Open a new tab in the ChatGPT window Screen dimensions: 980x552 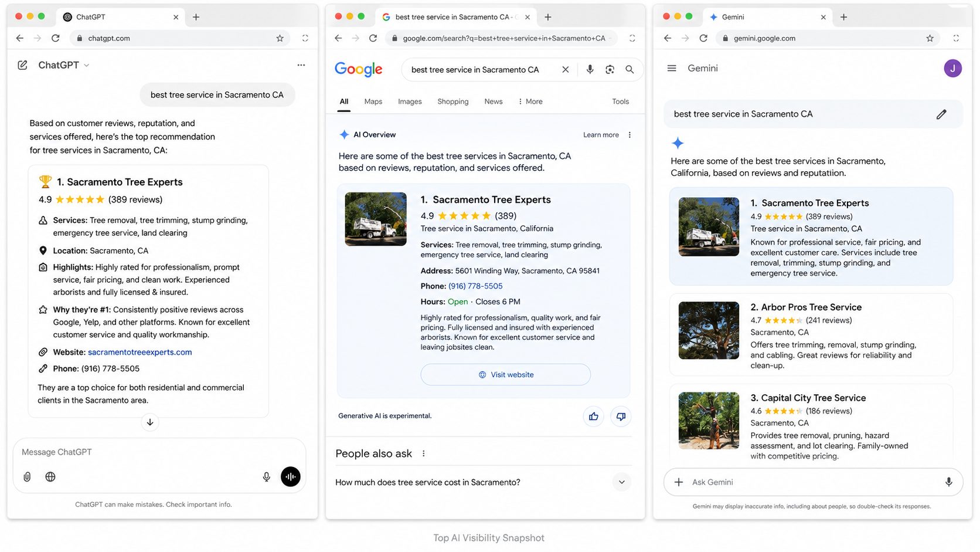(196, 17)
